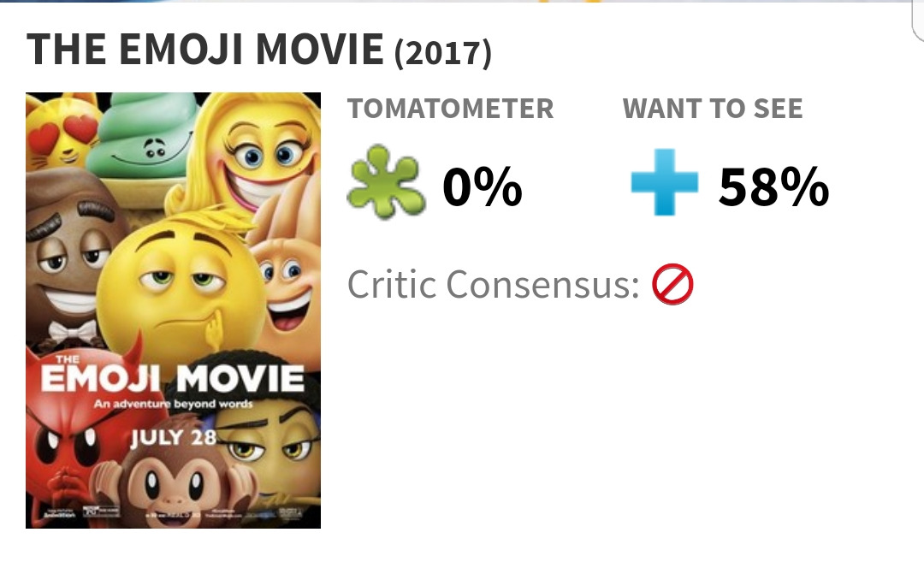Click the Critic Consensus label
Viewport: 924px width, 562px height.
pyautogui.click(x=493, y=285)
